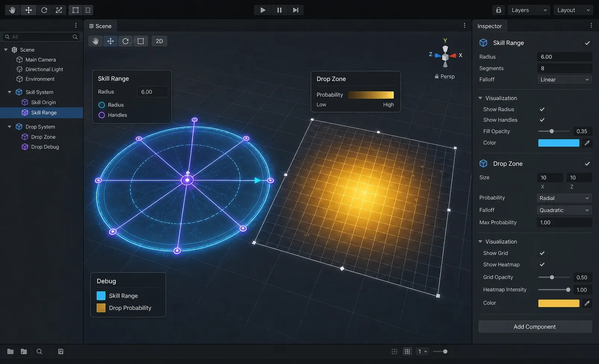This screenshot has height=364, width=599.
Task: Open the Layers dropdown
Action: click(x=529, y=10)
